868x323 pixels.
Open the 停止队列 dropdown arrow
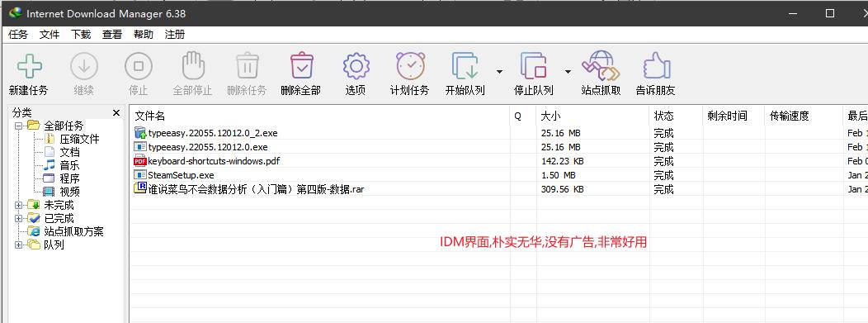pos(568,72)
